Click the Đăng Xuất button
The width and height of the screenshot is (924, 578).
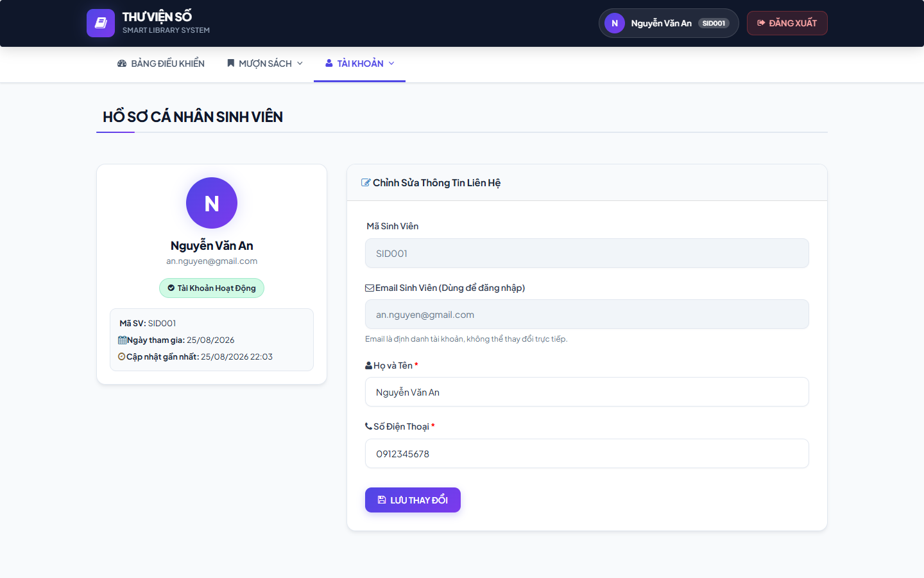pyautogui.click(x=787, y=23)
